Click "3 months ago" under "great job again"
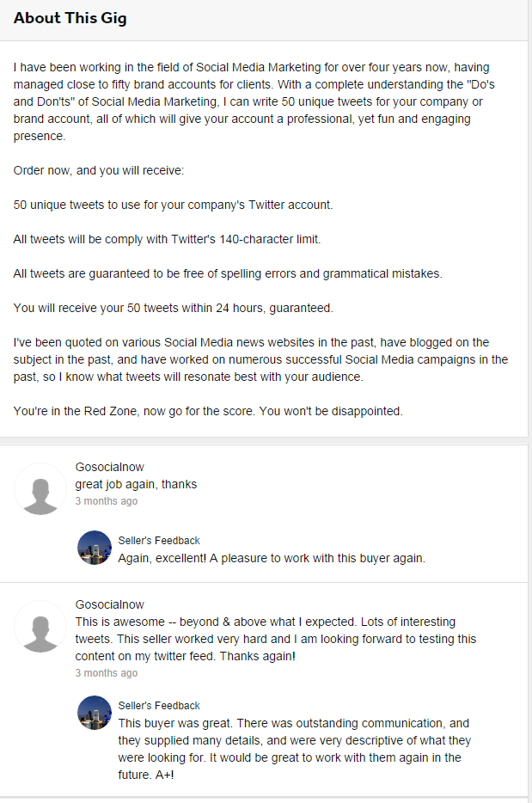The image size is (532, 803). [107, 501]
